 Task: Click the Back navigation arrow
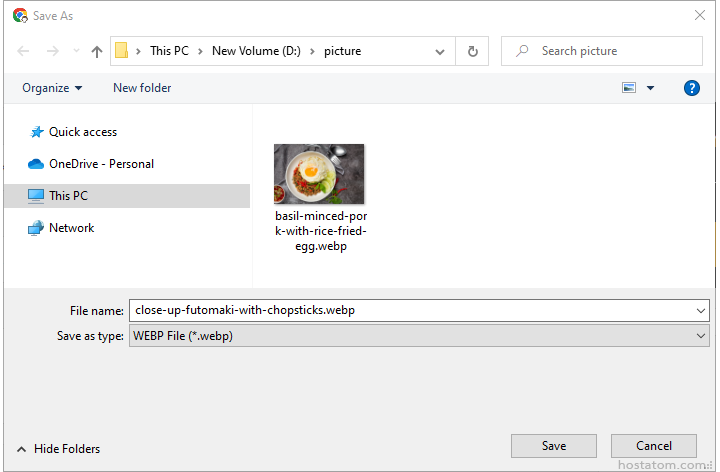[25, 51]
